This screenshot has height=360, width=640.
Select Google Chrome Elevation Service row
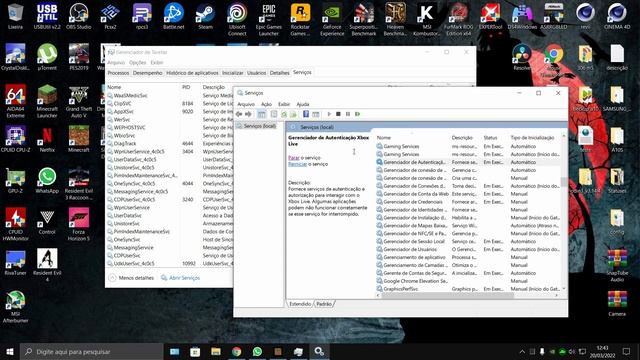pos(468,281)
